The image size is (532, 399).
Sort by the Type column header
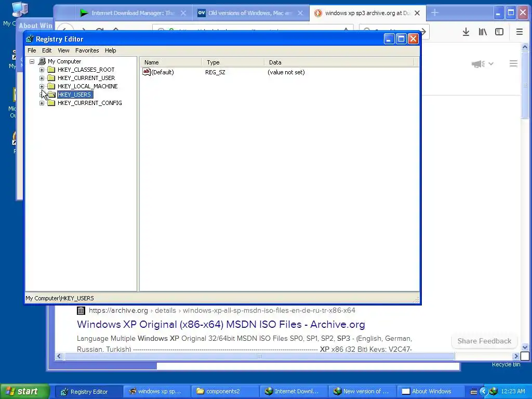click(233, 62)
